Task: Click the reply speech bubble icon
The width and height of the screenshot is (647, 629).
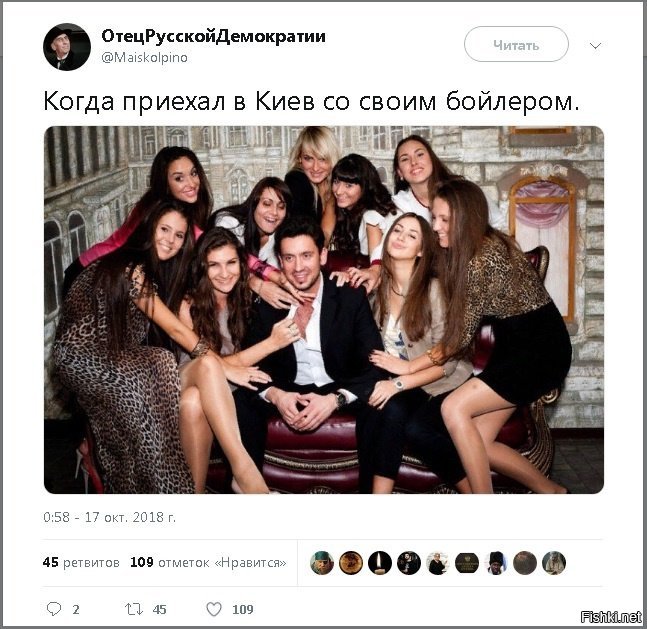Action: click(x=54, y=609)
